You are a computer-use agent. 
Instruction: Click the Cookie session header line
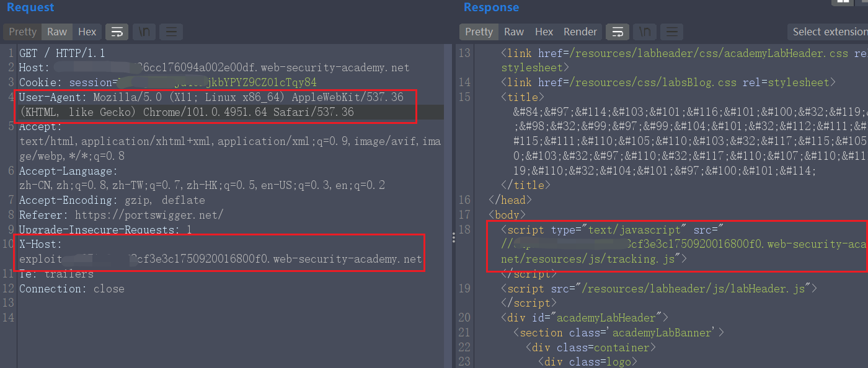pyautogui.click(x=167, y=82)
